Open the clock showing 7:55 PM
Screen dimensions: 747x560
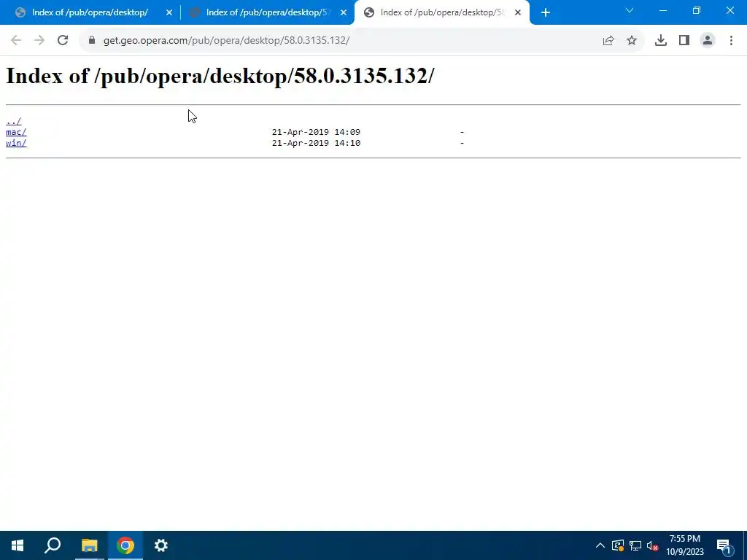(x=684, y=545)
